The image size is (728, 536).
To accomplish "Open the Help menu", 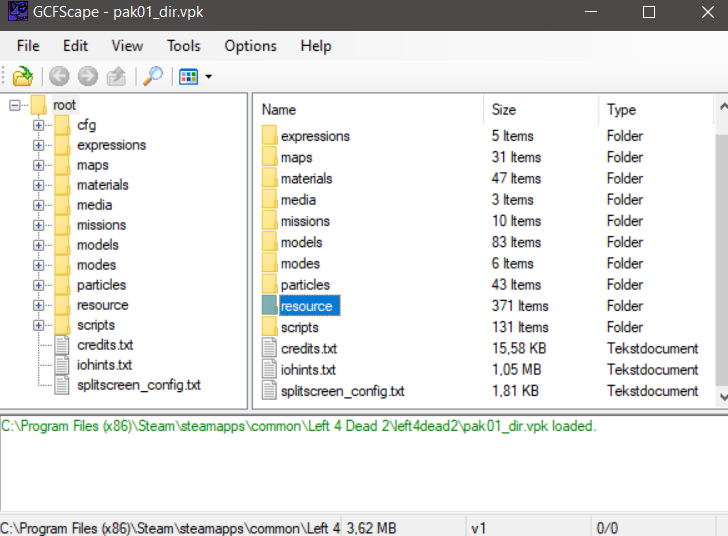I will point(316,46).
